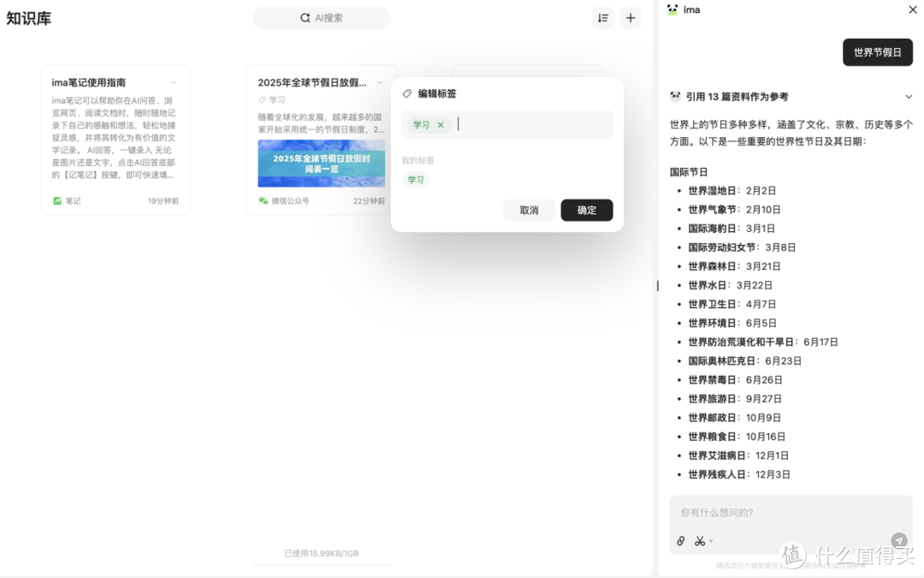Click the 知识库 heading
Viewport: 924px width, 578px height.
(29, 18)
